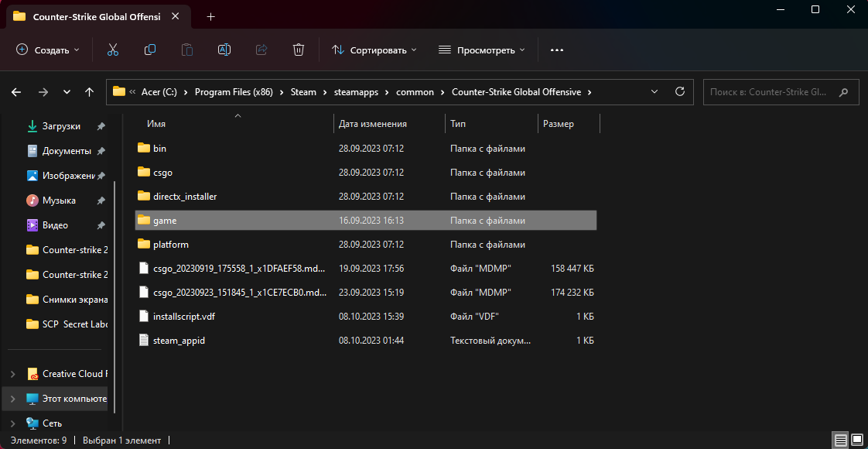Open address bar history dropdown chevron
This screenshot has height=449, width=868.
654,91
